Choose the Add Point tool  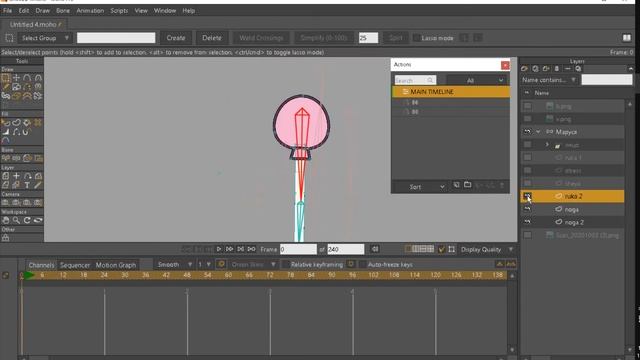tap(27, 78)
